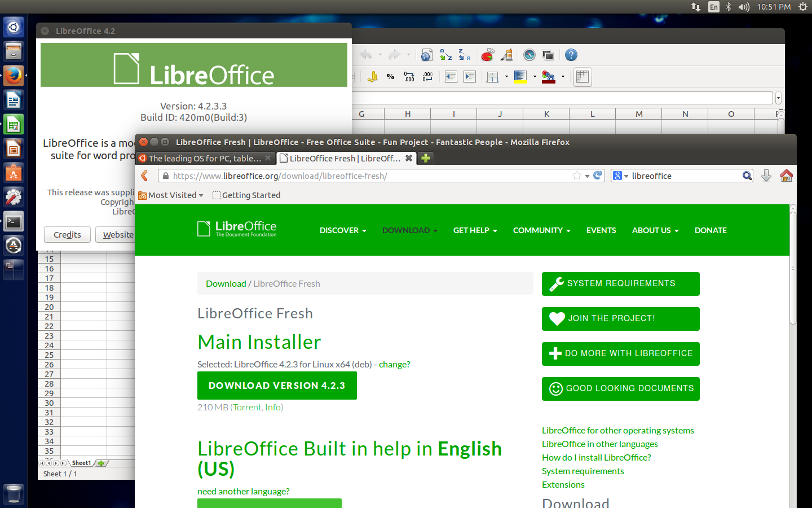Click Credits in LibreOffice About dialog

pyautogui.click(x=67, y=234)
